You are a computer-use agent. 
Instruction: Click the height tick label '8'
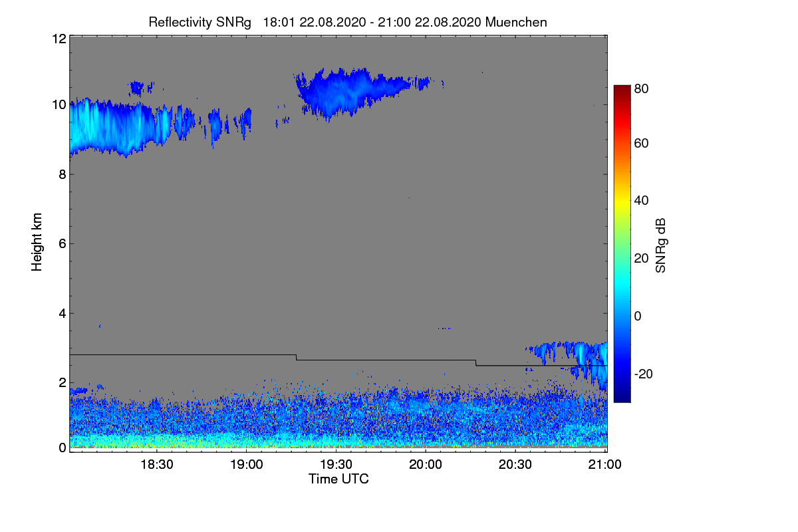[62, 174]
